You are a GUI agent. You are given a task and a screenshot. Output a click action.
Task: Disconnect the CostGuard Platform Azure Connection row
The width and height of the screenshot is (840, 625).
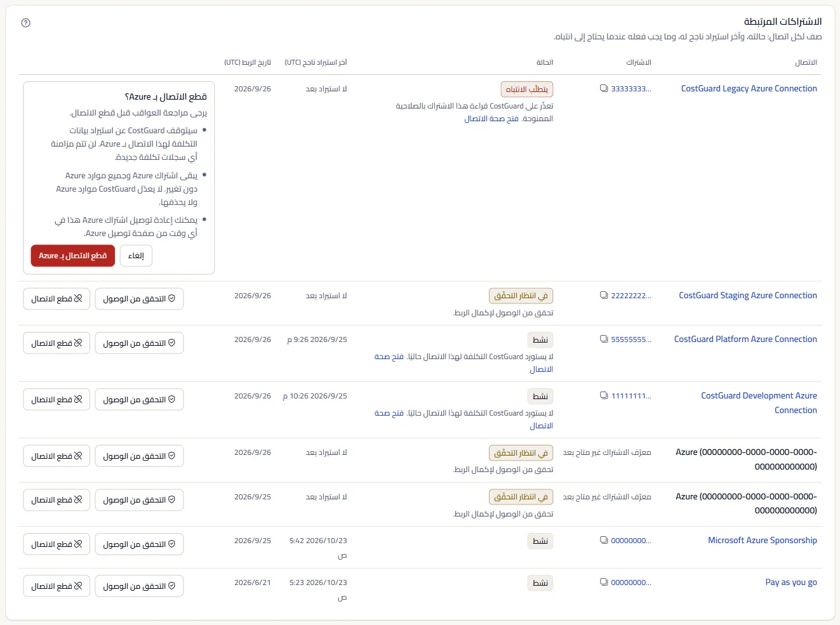57,343
